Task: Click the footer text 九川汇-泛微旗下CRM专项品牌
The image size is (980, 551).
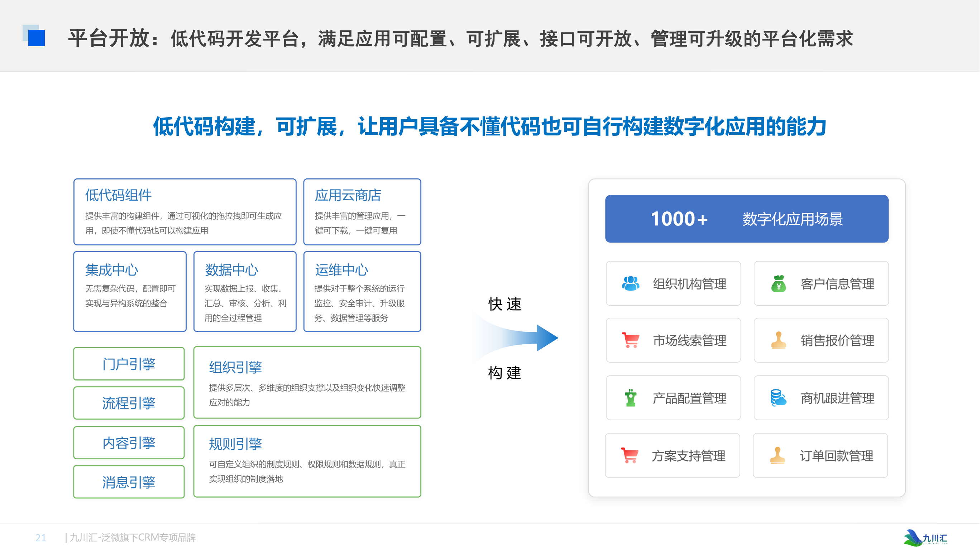Action: pyautogui.click(x=132, y=537)
